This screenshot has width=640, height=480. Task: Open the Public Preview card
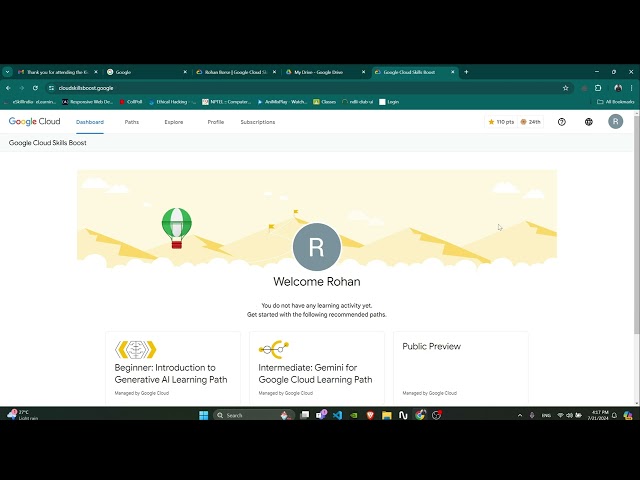(461, 369)
